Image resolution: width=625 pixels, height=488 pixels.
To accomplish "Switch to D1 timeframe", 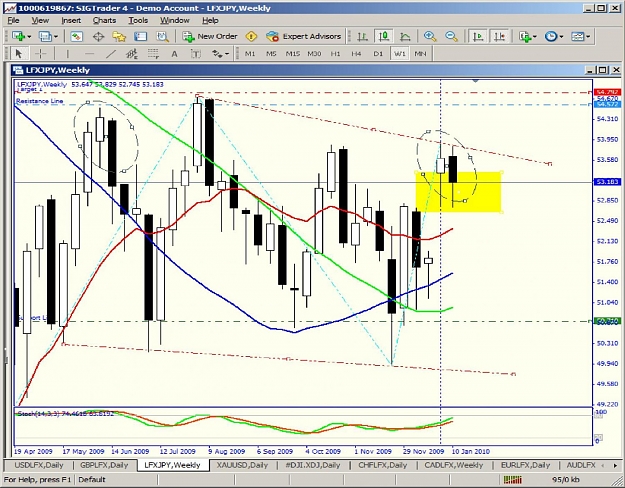I will (378, 53).
